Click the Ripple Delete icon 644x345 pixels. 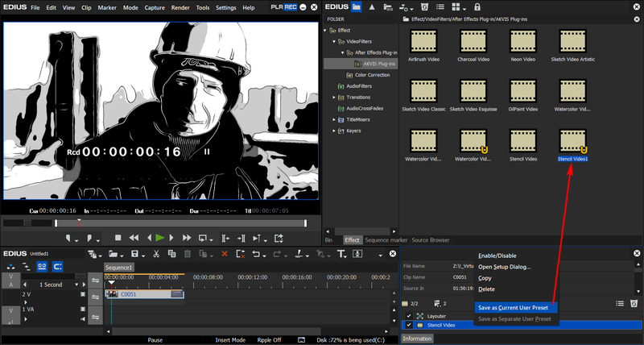pos(241,254)
